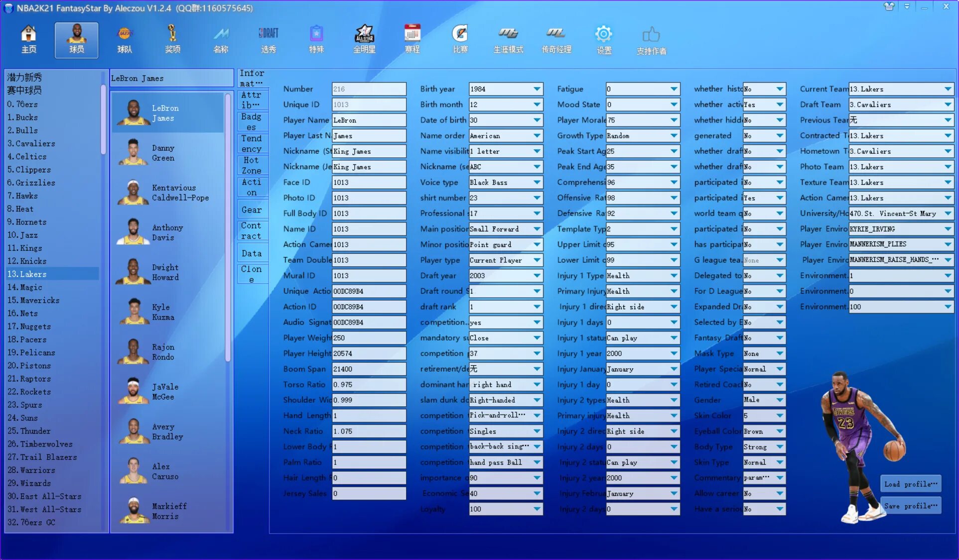Expand the Growth Type dropdown showing Random
This screenshot has height=560, width=959.
click(x=674, y=136)
